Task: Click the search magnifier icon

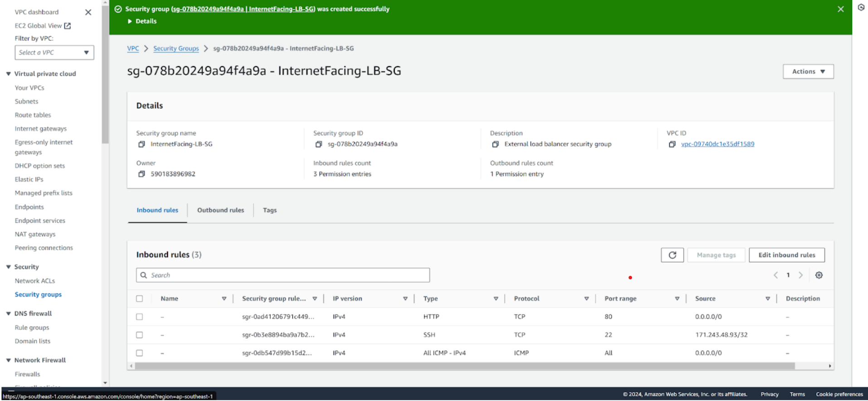Action: [144, 275]
